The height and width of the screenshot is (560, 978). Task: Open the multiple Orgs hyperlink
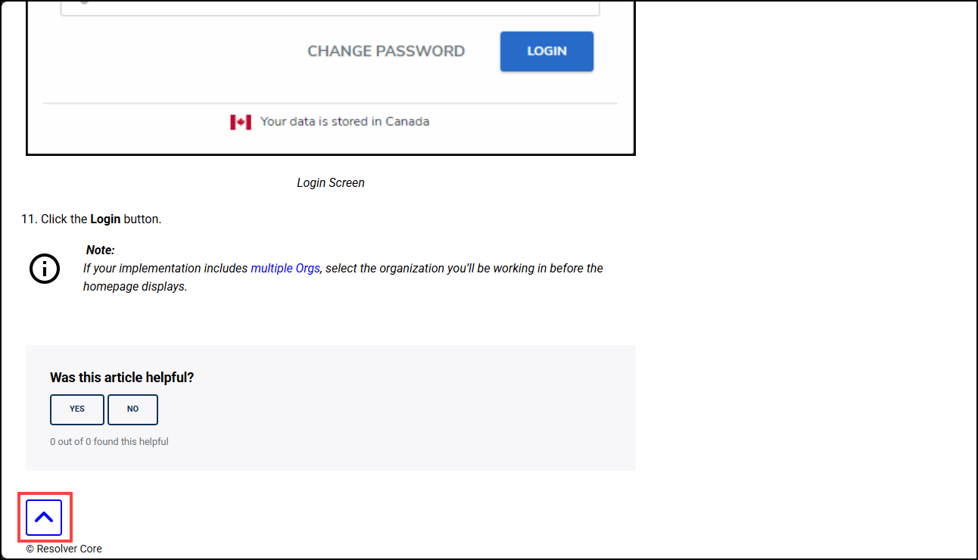pyautogui.click(x=285, y=269)
